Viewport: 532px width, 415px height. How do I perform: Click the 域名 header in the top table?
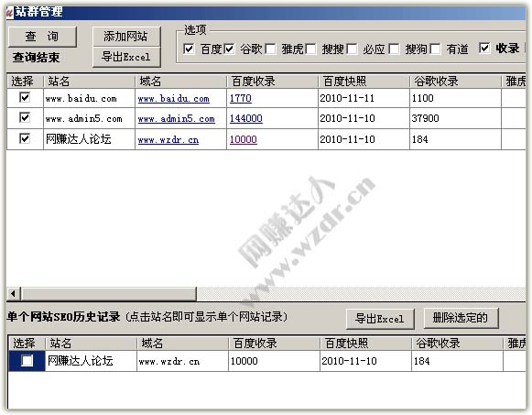180,82
